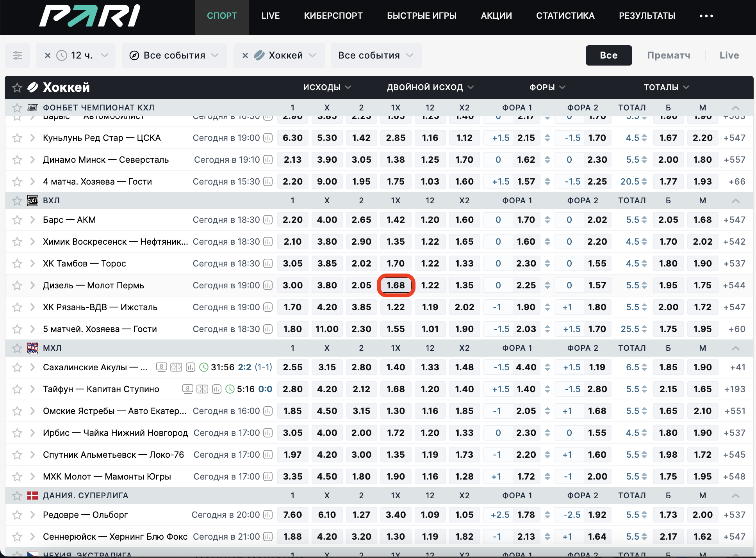
Task: Favorite Фонбет Чемпионат КХЛ league
Action: (17, 108)
